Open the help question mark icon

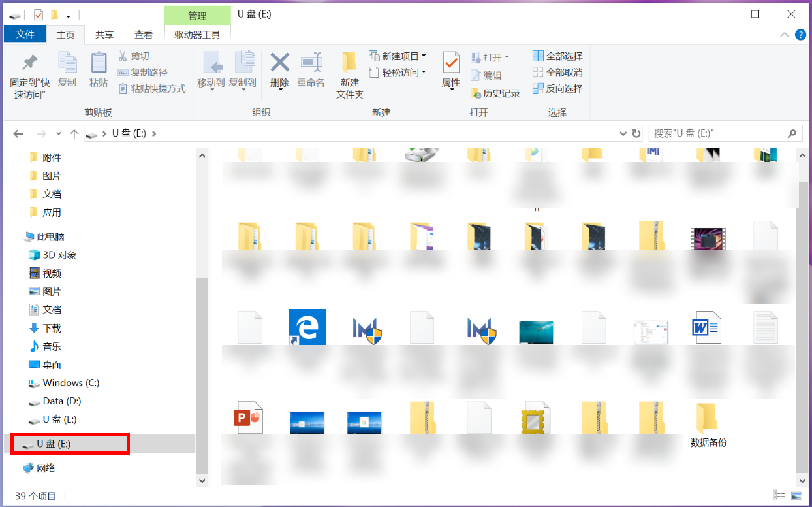pyautogui.click(x=800, y=35)
